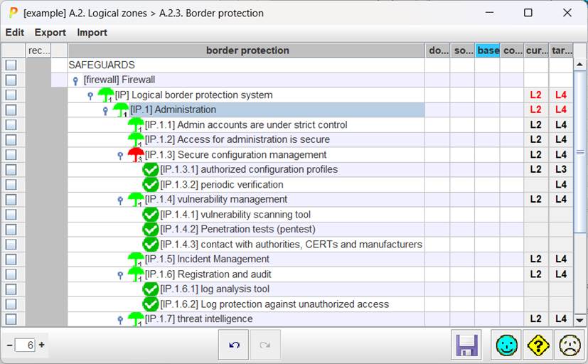The height and width of the screenshot is (364, 588).
Task: Increase tree depth level with plus button
Action: pyautogui.click(x=42, y=345)
